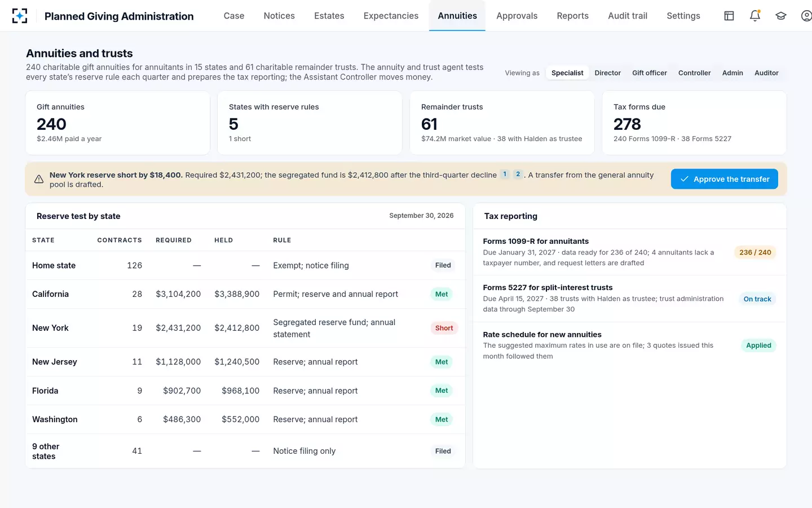Click the Planned Giving Administration logo icon
This screenshot has width=812, height=508.
20,16
